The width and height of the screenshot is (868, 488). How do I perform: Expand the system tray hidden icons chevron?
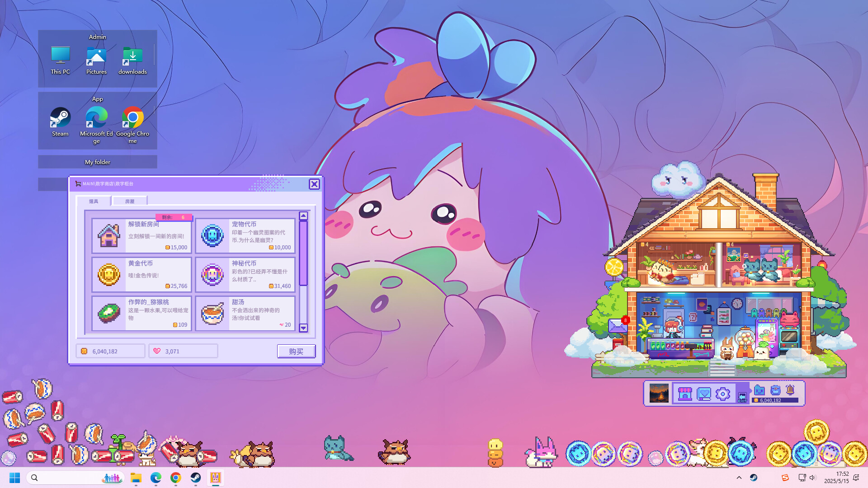tap(739, 478)
